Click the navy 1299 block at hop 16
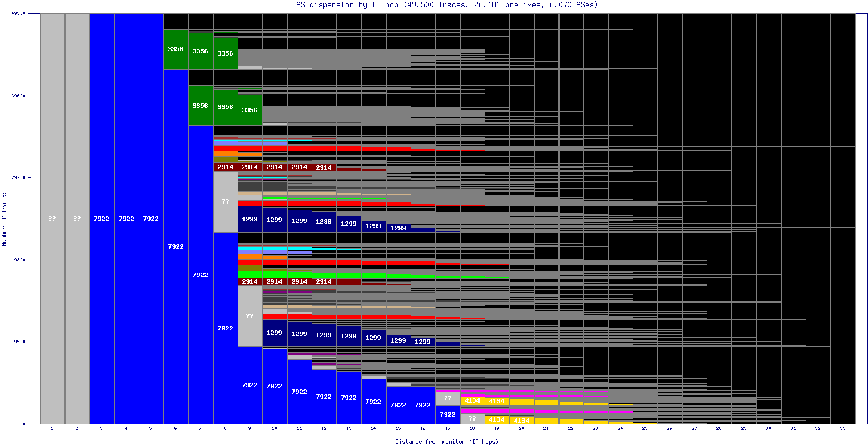The height and width of the screenshot is (445, 868). pos(423,342)
